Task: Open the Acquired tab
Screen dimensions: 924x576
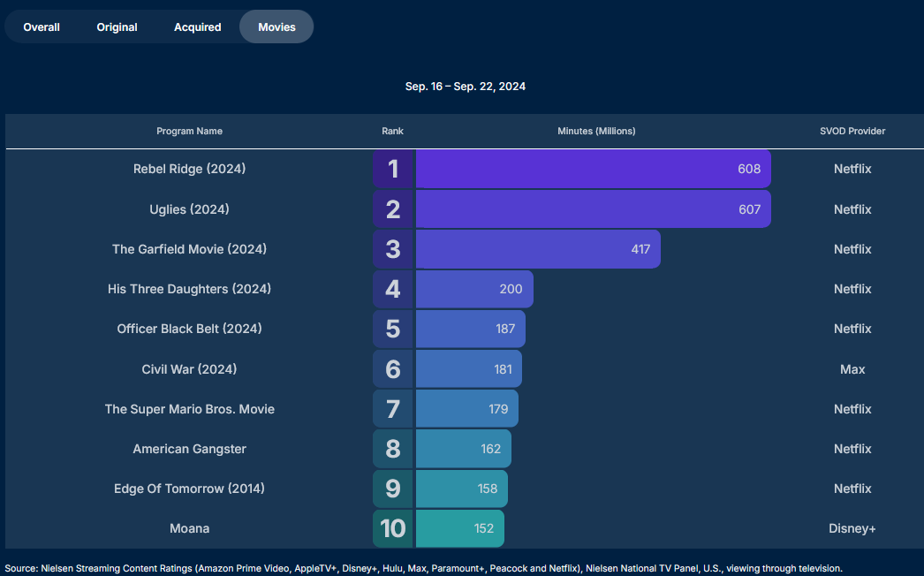Action: click(197, 27)
